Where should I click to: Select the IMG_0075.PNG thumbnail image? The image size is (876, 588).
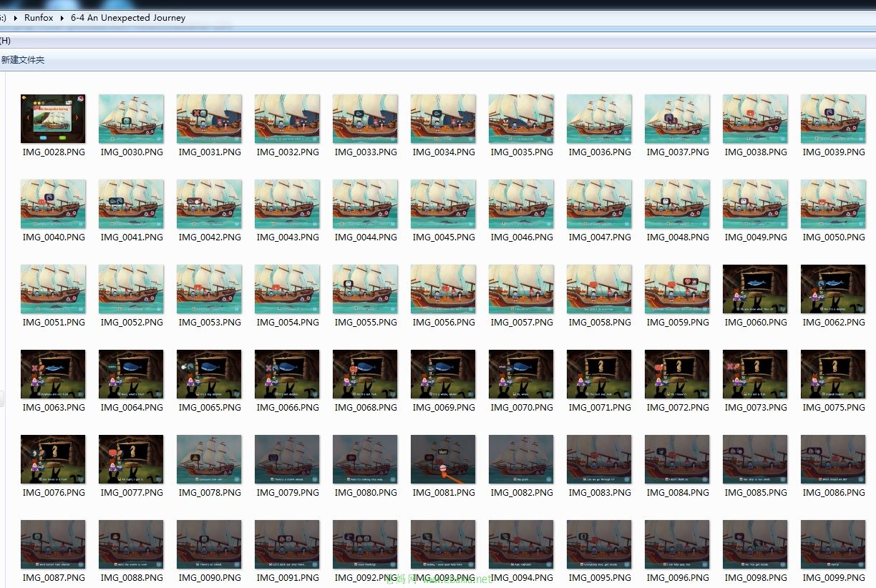(833, 374)
